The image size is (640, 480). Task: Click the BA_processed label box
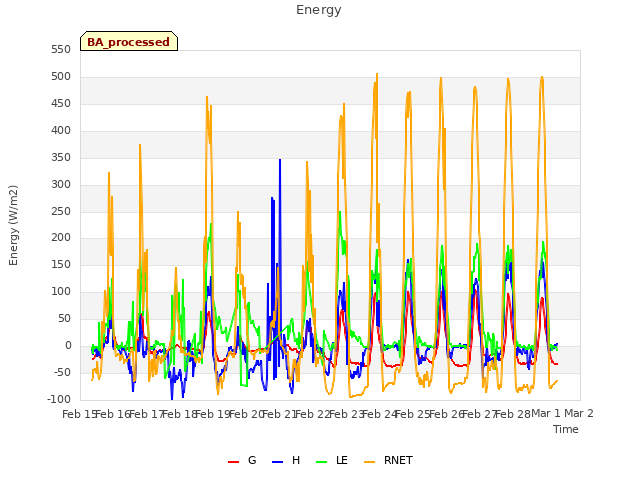129,41
